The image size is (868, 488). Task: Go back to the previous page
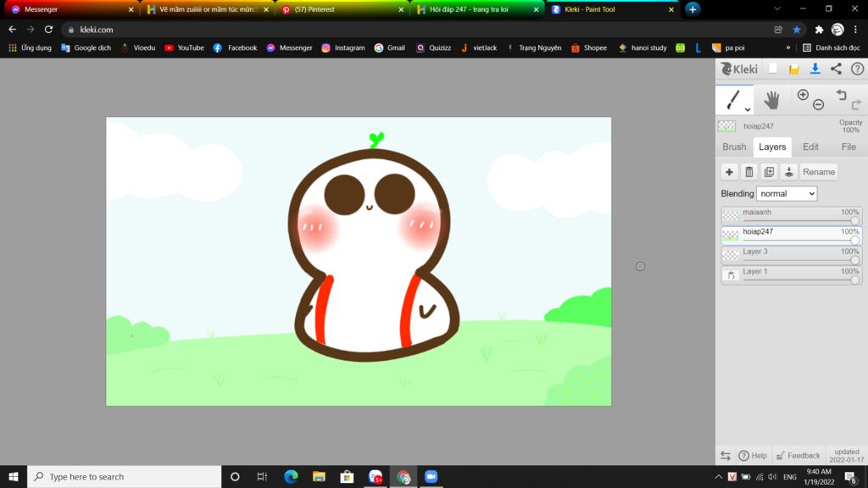click(12, 30)
